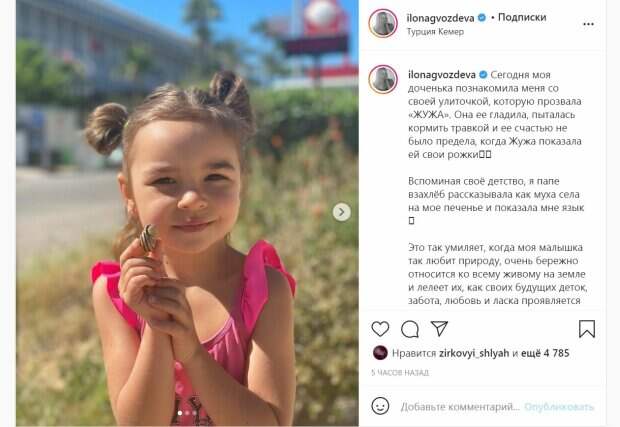Toggle Подписки following button
This screenshot has height=427, width=620.
coord(522,17)
